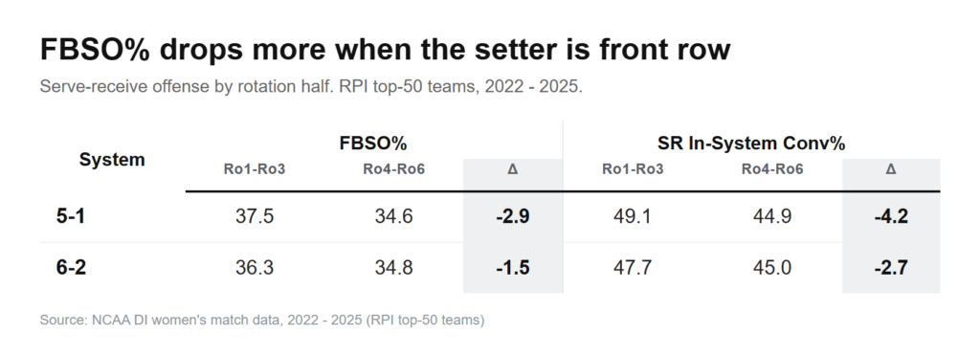Click the source note about NCAA DI data
Screen dimensions: 980x355
click(262, 320)
